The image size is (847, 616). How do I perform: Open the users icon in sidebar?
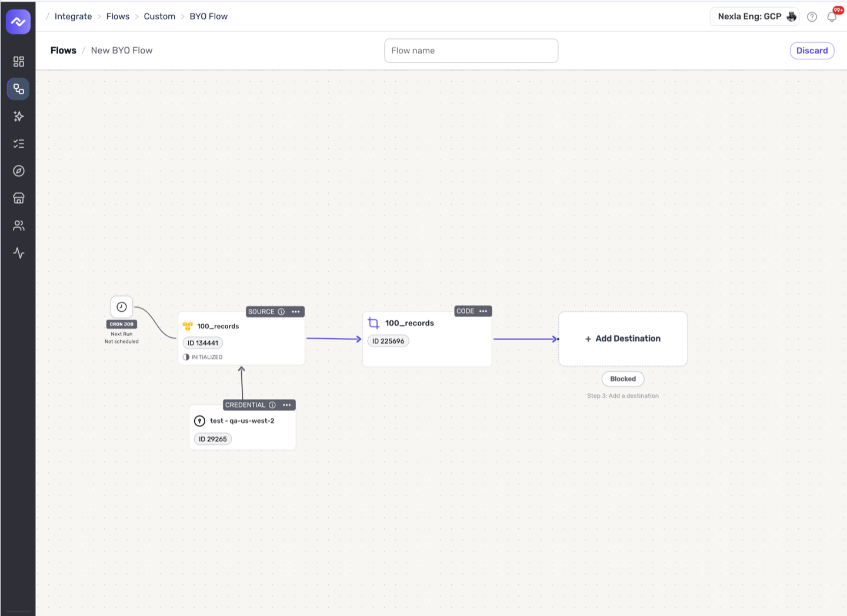click(19, 225)
